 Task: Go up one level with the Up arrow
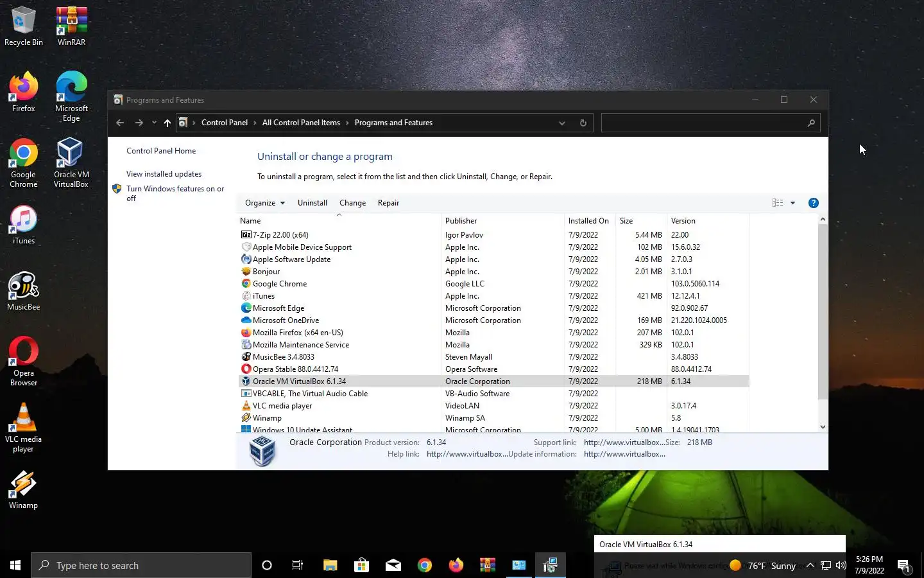[x=167, y=123]
